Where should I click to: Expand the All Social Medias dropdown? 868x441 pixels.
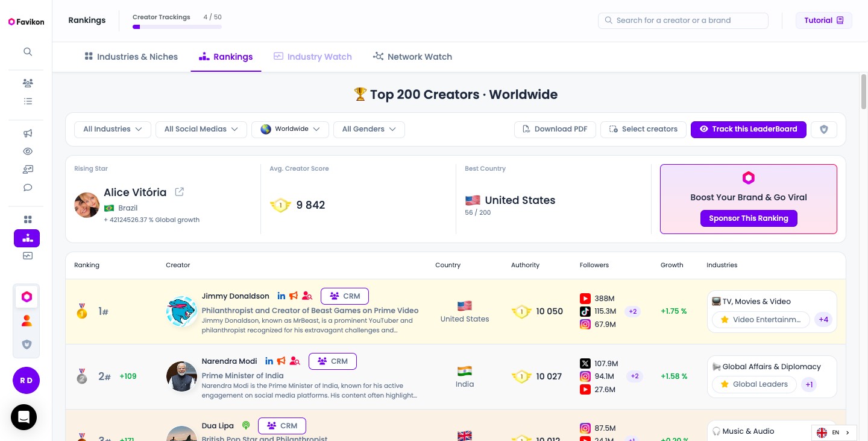pos(201,129)
